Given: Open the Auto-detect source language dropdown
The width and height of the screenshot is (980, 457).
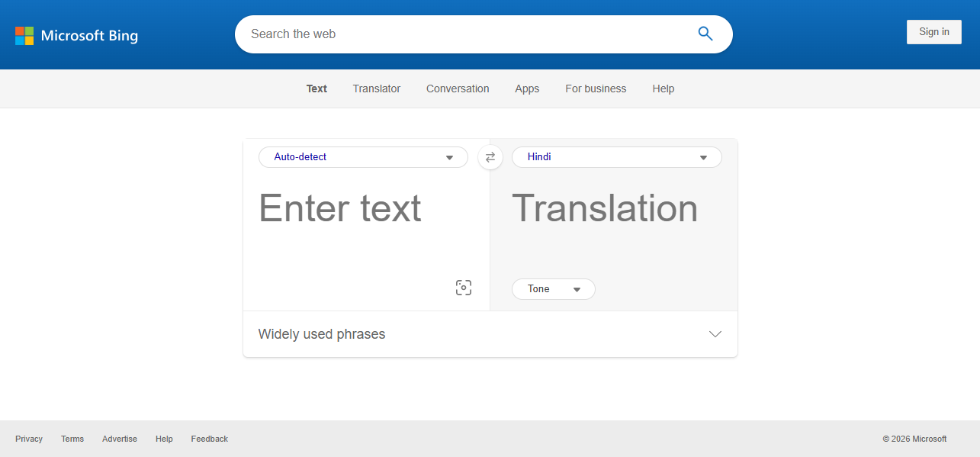Looking at the screenshot, I should click(x=363, y=157).
